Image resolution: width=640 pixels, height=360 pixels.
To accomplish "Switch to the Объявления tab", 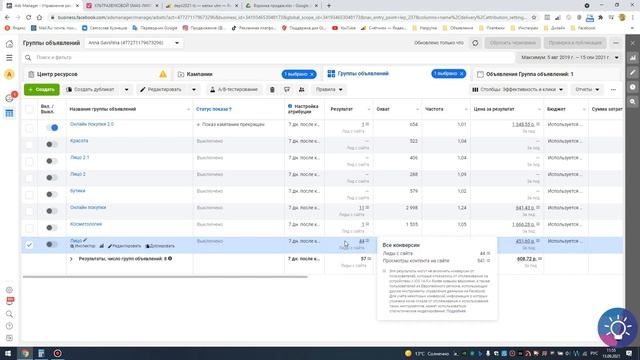I will click(x=547, y=74).
